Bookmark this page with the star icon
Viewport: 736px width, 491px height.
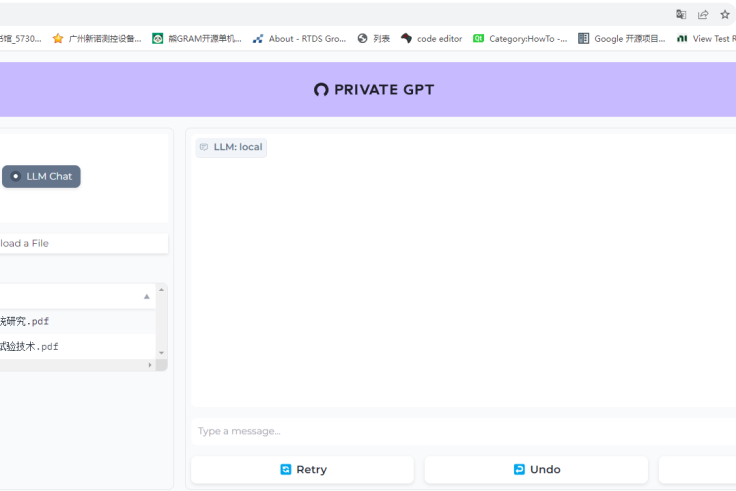click(x=725, y=15)
